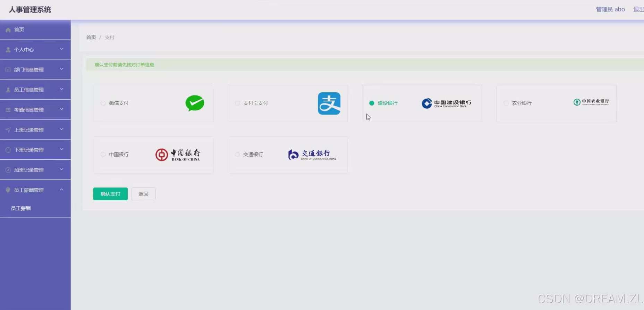Screen dimensions: 644x310
Task: Click the home icon beside 首页
Action: click(8, 30)
